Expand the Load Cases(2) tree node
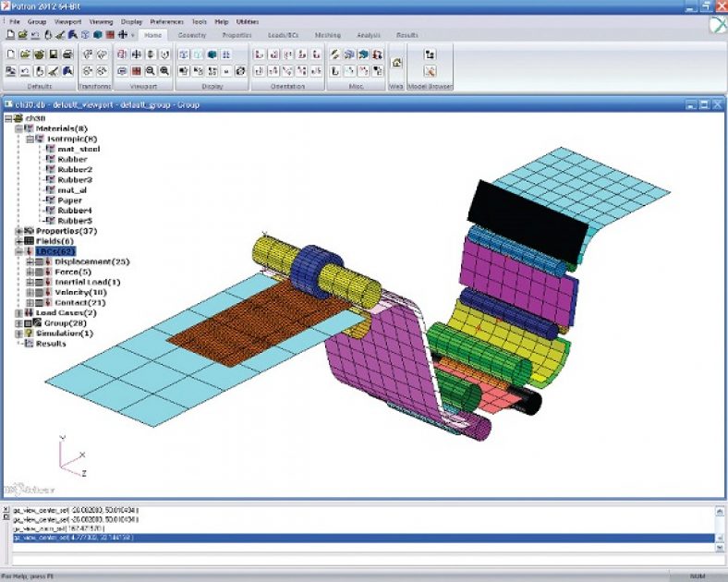The width and height of the screenshot is (728, 582). click(18, 313)
